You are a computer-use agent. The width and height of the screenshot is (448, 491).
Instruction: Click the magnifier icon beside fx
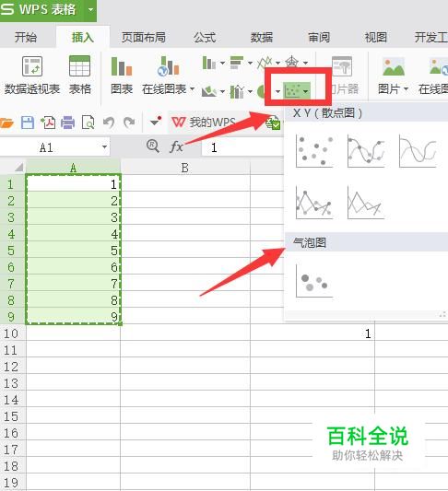(x=153, y=146)
